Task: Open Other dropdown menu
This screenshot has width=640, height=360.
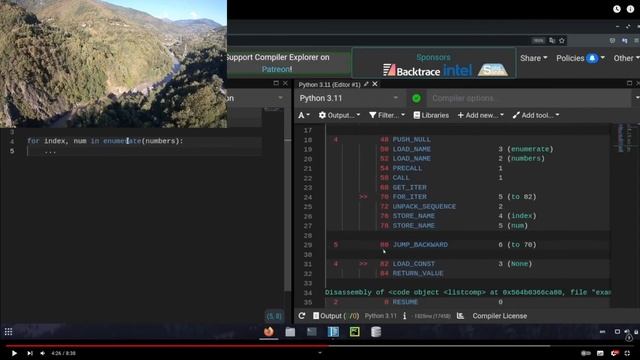Action: [x=626, y=58]
